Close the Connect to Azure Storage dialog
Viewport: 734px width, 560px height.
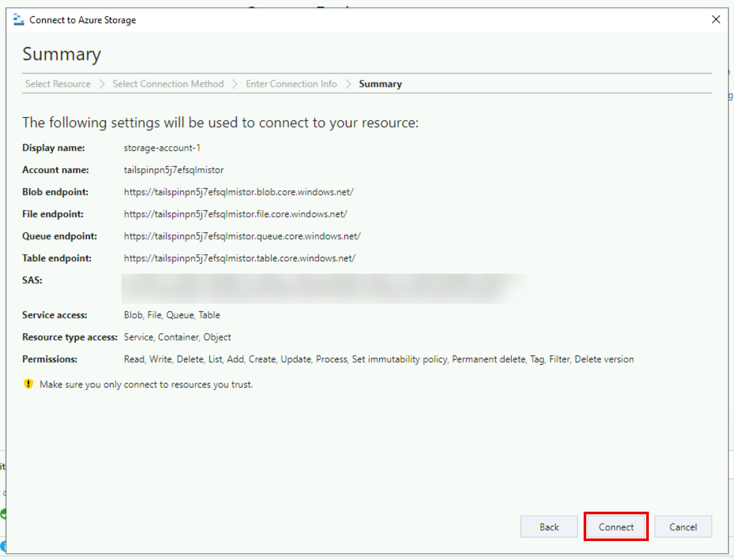click(716, 19)
